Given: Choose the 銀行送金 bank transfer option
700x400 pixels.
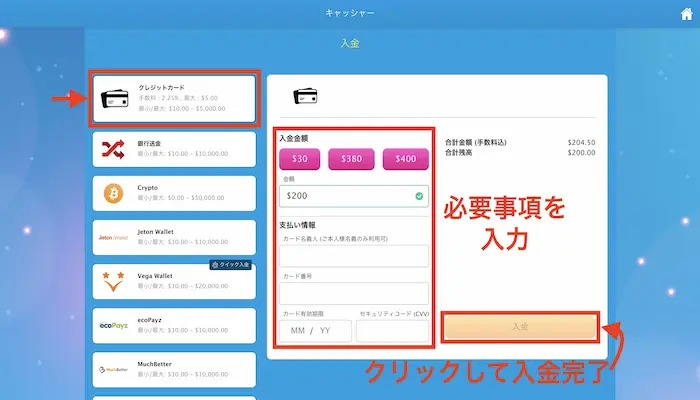Looking at the screenshot, I should tap(174, 149).
